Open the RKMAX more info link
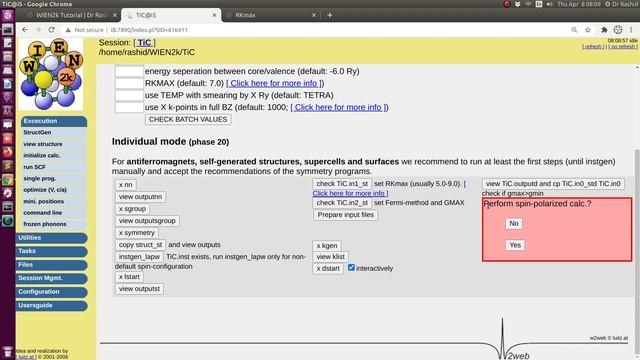Image resolution: width=640 pixels, height=360 pixels. click(x=274, y=83)
